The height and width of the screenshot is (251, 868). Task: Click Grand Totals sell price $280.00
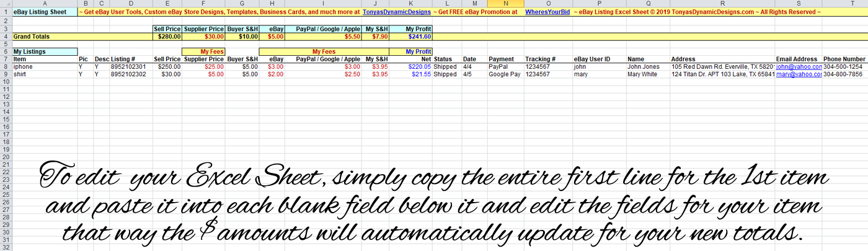[x=167, y=37]
